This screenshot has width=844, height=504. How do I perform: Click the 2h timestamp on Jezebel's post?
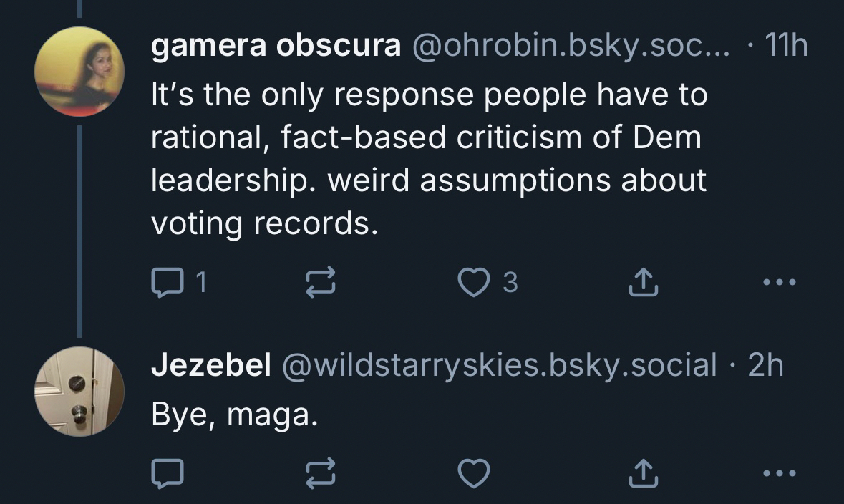[x=765, y=366]
